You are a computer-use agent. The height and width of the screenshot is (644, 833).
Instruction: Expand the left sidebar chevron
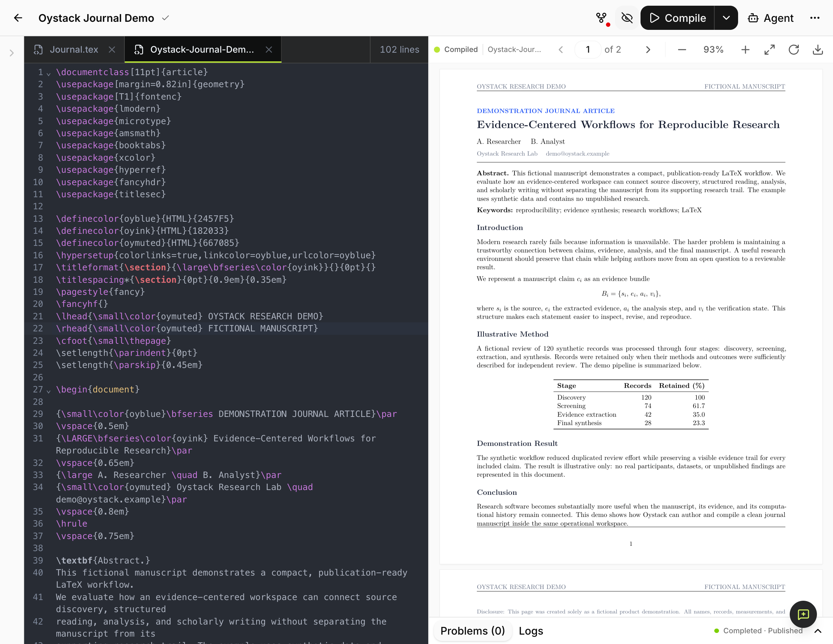[x=11, y=53]
